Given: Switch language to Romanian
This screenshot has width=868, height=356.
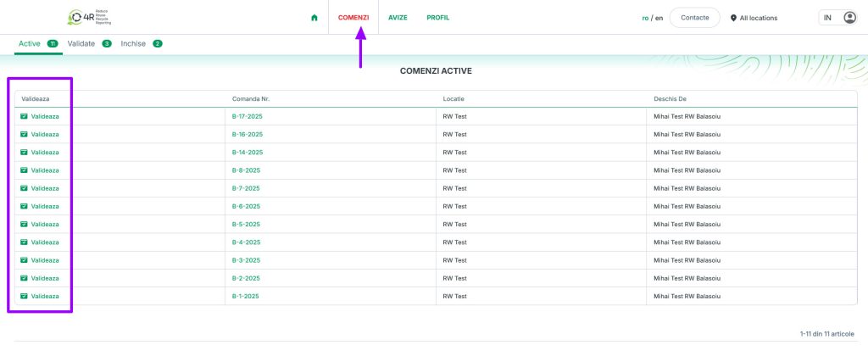Looking at the screenshot, I should click(645, 18).
